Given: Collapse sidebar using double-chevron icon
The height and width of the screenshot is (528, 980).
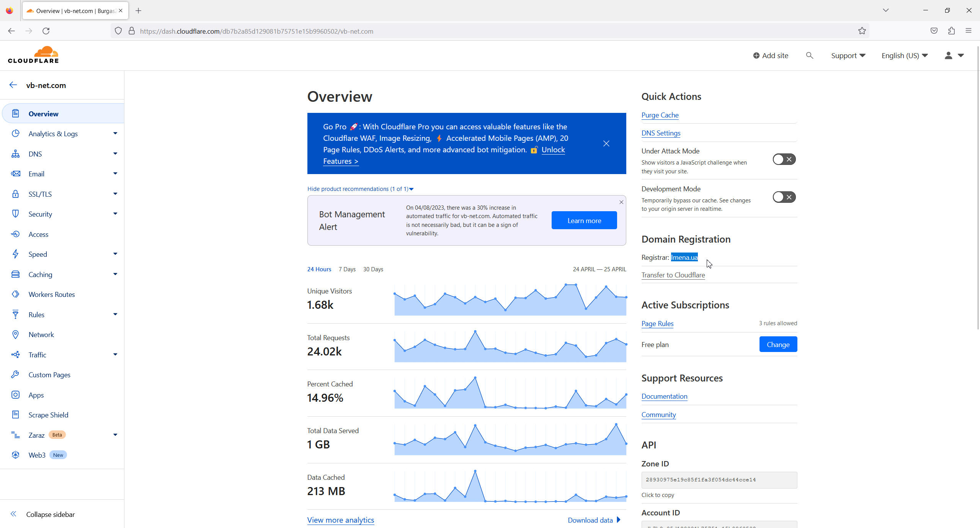Looking at the screenshot, I should click(13, 514).
